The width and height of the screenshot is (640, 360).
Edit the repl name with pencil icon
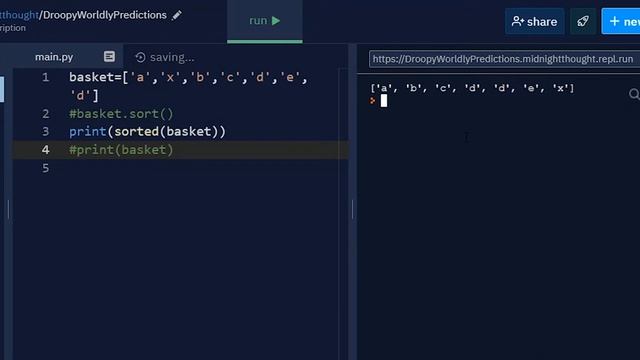tap(177, 16)
